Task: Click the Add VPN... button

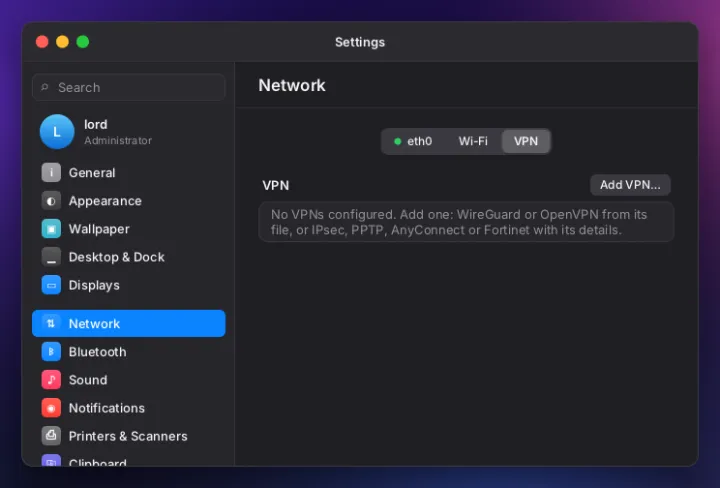Action: pyautogui.click(x=630, y=185)
